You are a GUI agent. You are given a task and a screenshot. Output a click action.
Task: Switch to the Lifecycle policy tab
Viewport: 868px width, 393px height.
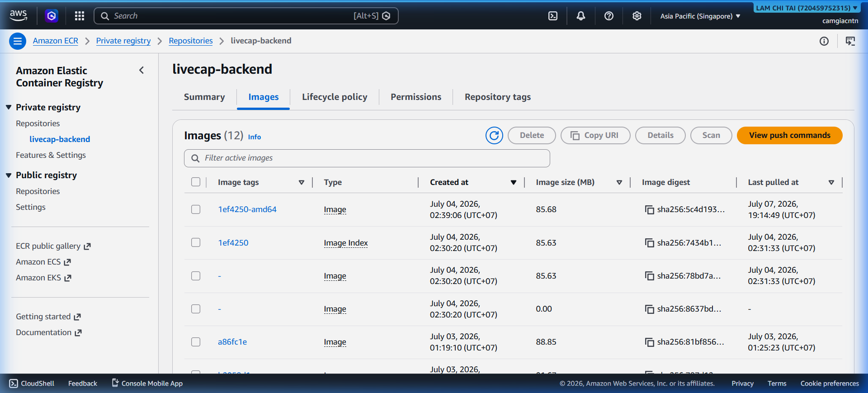pos(335,97)
